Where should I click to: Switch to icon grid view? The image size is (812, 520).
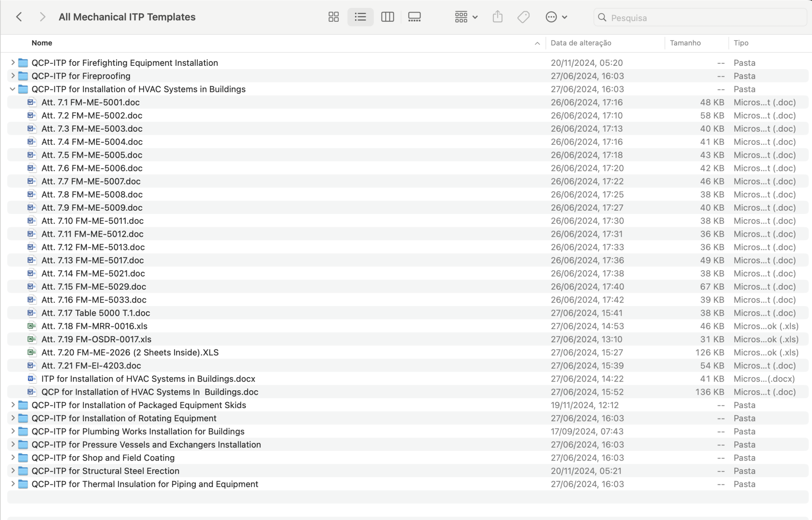coord(333,17)
